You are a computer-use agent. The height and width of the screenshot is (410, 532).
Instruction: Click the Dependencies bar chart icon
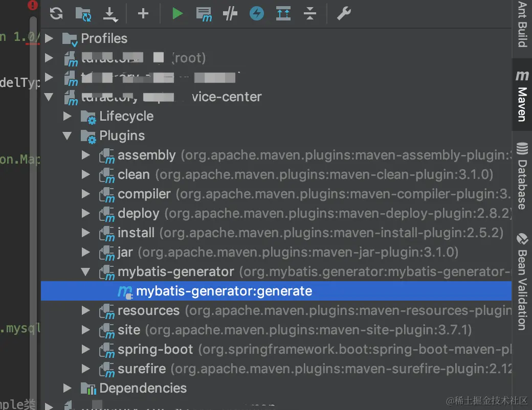[88, 389]
